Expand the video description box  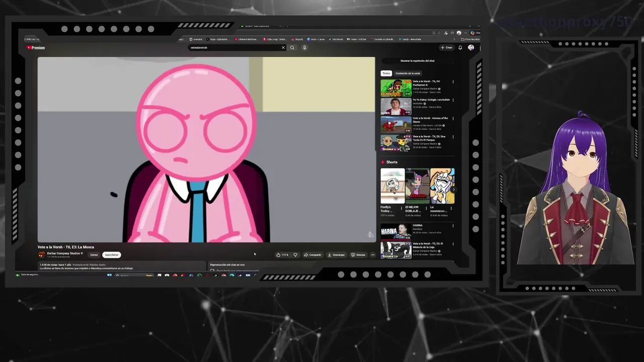(122, 266)
